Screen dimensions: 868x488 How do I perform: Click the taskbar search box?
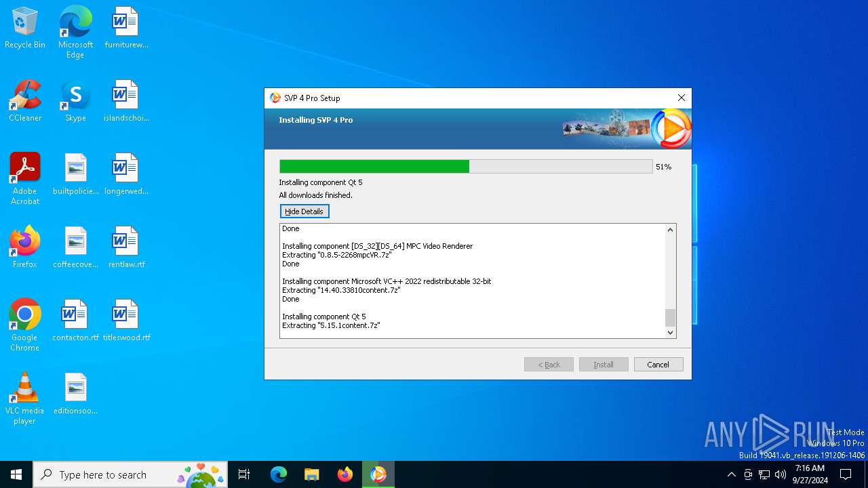132,474
